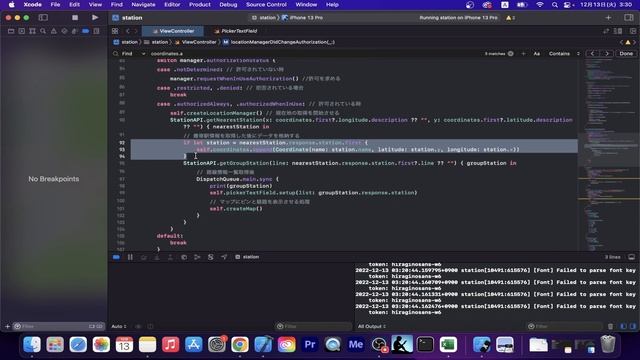
Task: Open the Debug menu
Action: pos(228,4)
